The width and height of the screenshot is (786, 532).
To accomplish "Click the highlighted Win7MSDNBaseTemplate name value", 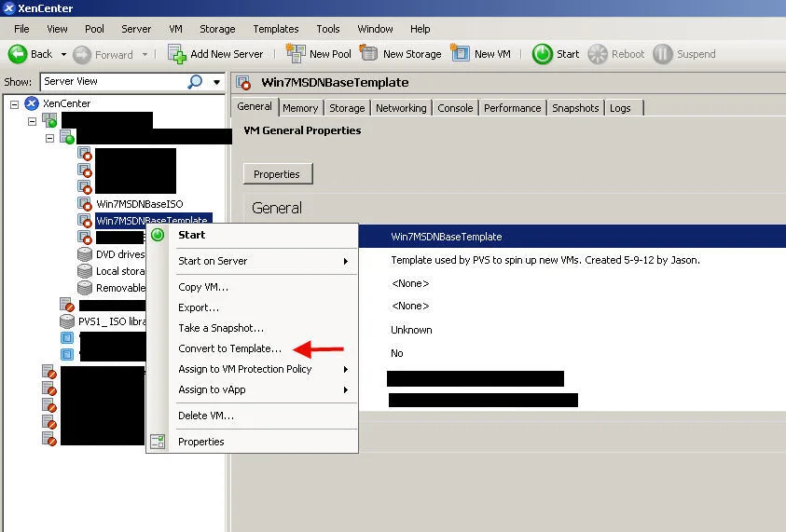I will [x=446, y=237].
